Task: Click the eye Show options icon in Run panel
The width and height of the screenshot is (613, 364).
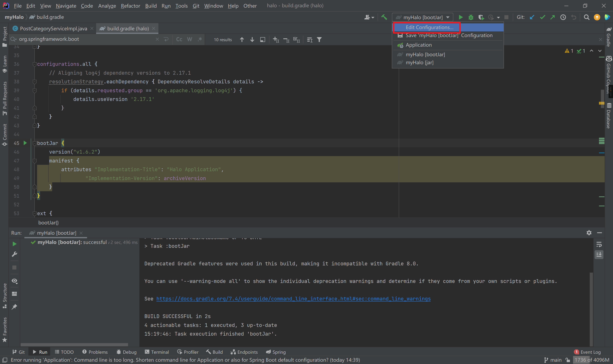Action: [15, 281]
